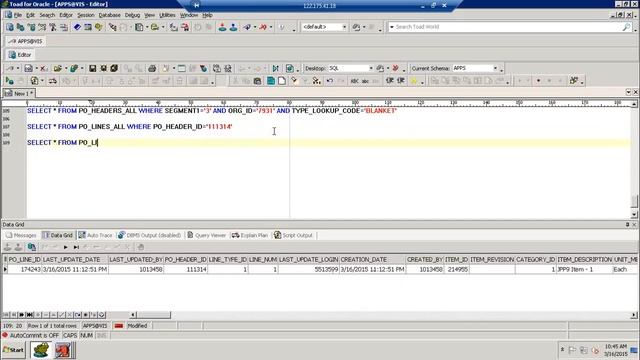Open the Session menu
Screen dimensions: 640x360
[86, 15]
